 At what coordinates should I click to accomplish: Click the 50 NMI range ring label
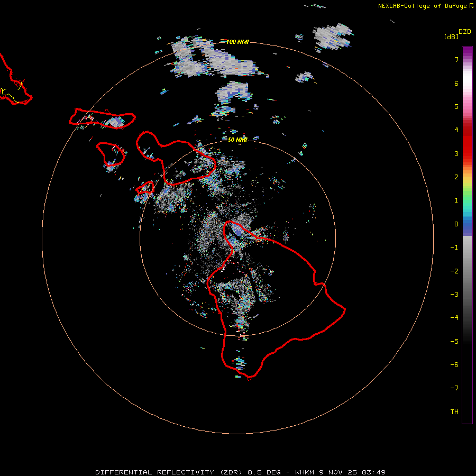[237, 140]
